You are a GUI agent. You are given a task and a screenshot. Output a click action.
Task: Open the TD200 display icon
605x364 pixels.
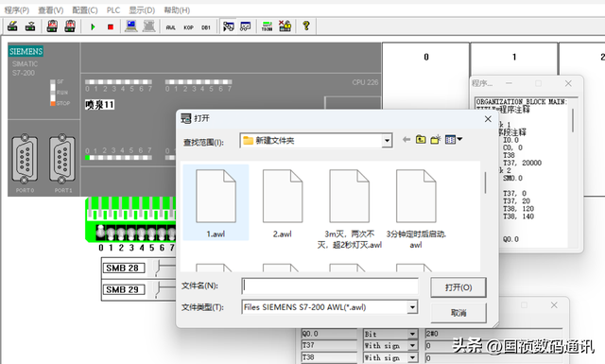(x=267, y=26)
